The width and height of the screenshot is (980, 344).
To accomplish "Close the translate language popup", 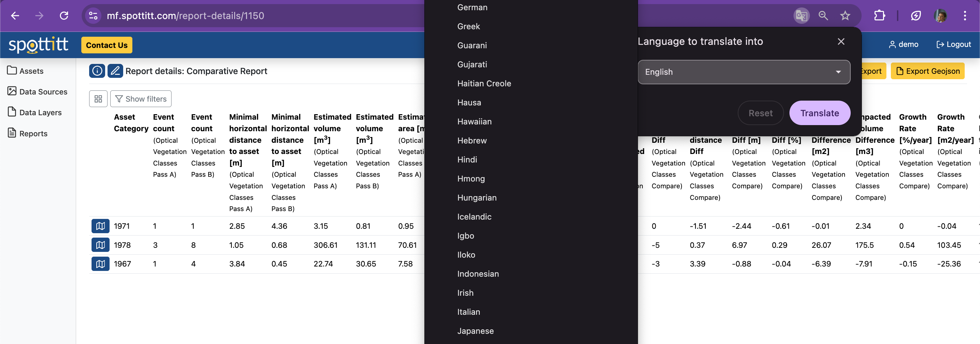I will (841, 41).
